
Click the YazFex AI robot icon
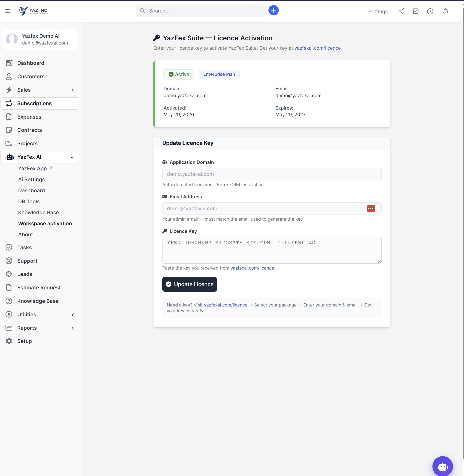click(10, 157)
